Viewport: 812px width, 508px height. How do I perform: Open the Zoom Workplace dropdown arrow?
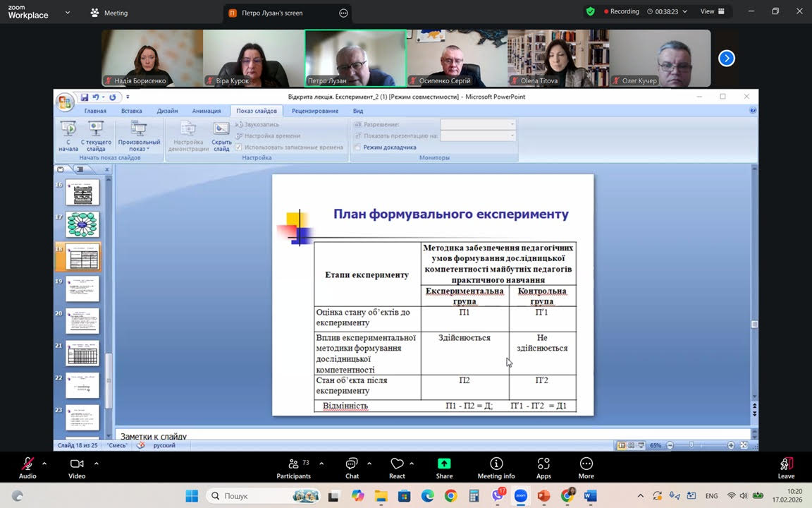pyautogui.click(x=68, y=13)
